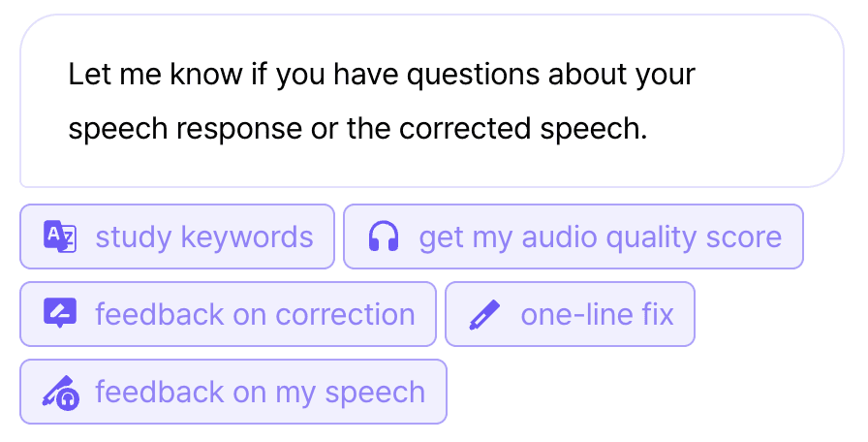Click the word 'correction' on the feedback chip

tap(345, 314)
